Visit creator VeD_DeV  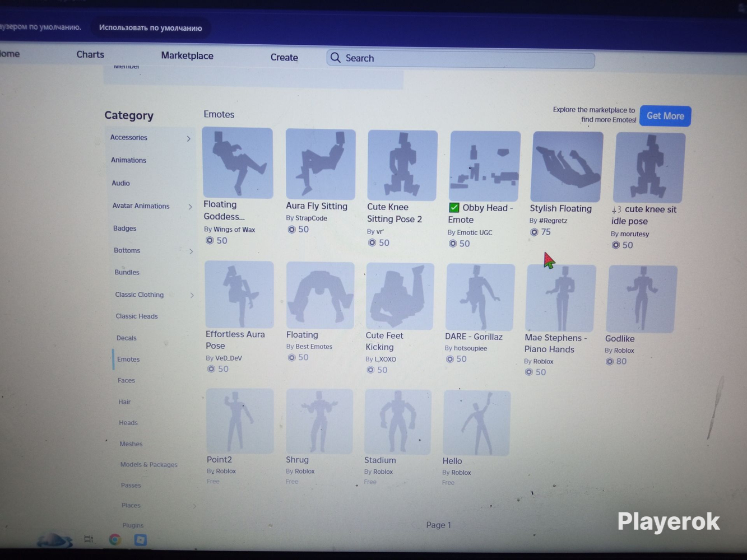229,358
